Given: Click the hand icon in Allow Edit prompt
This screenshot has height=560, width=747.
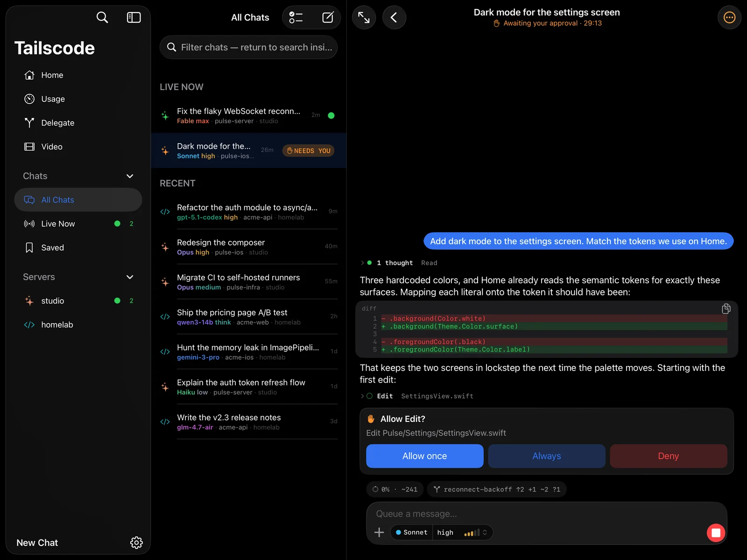Looking at the screenshot, I should coord(371,419).
